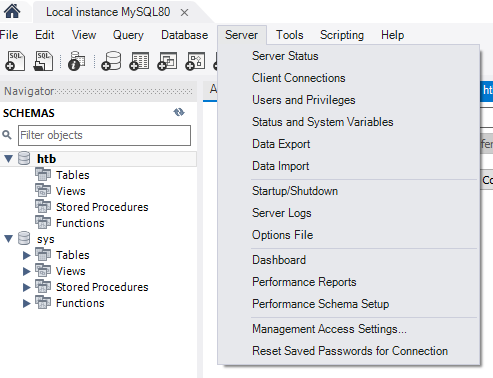493x378 pixels.
Task: Select the sys schema name
Action: click(x=46, y=239)
